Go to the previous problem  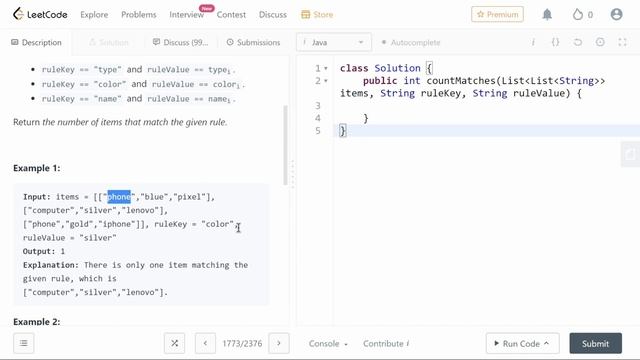[x=205, y=343]
